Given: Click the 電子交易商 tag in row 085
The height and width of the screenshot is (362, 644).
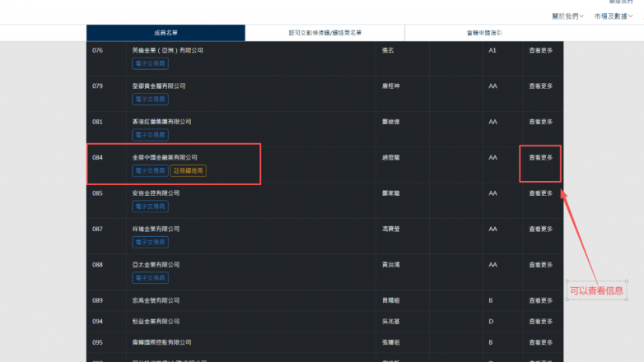Looking at the screenshot, I should (150, 207).
